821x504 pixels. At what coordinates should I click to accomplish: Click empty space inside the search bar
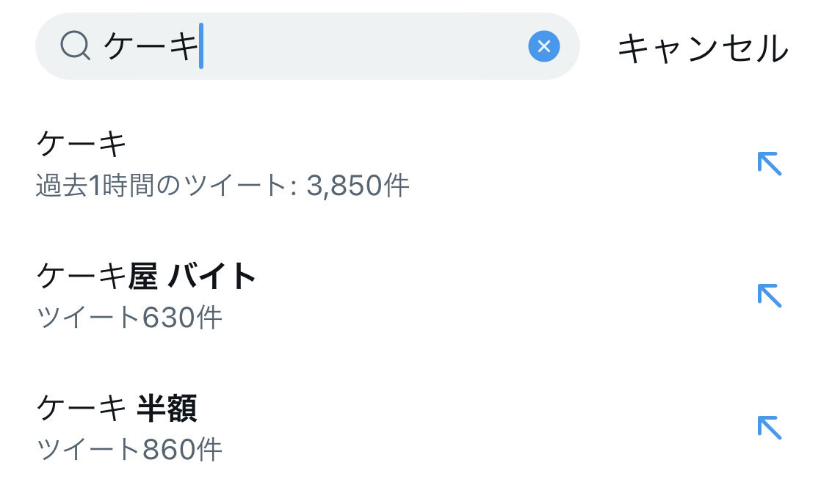367,47
